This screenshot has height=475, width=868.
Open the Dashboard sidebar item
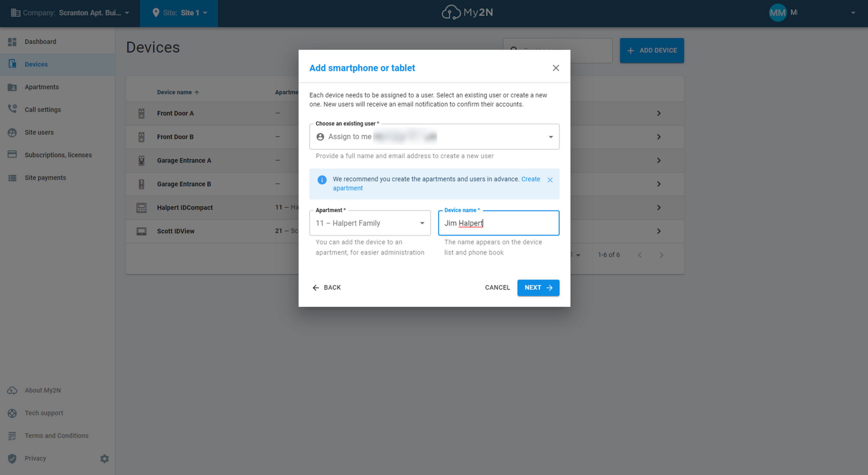(57, 42)
